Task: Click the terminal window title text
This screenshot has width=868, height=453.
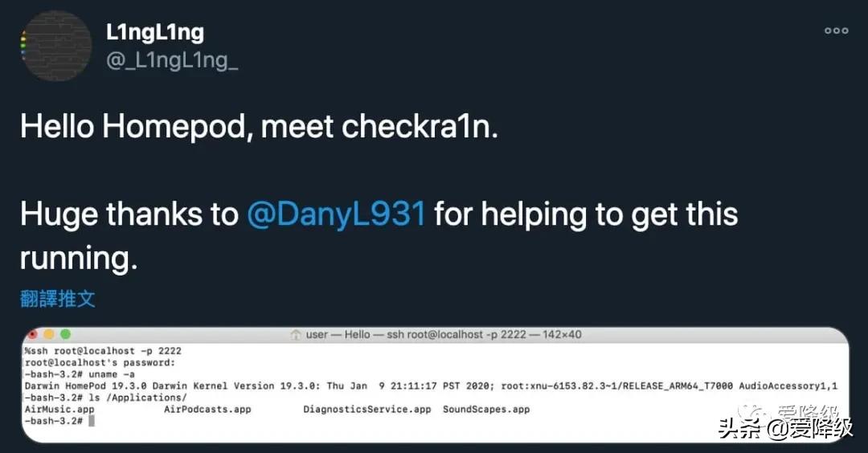Action: (x=443, y=334)
